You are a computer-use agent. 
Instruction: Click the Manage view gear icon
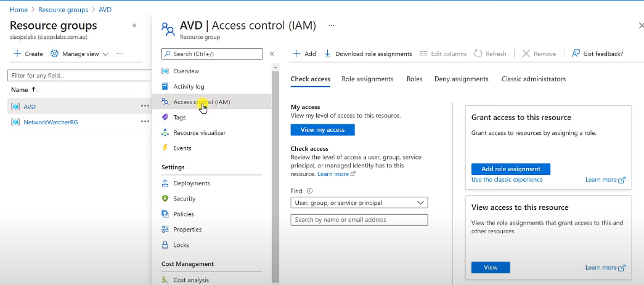coord(54,54)
